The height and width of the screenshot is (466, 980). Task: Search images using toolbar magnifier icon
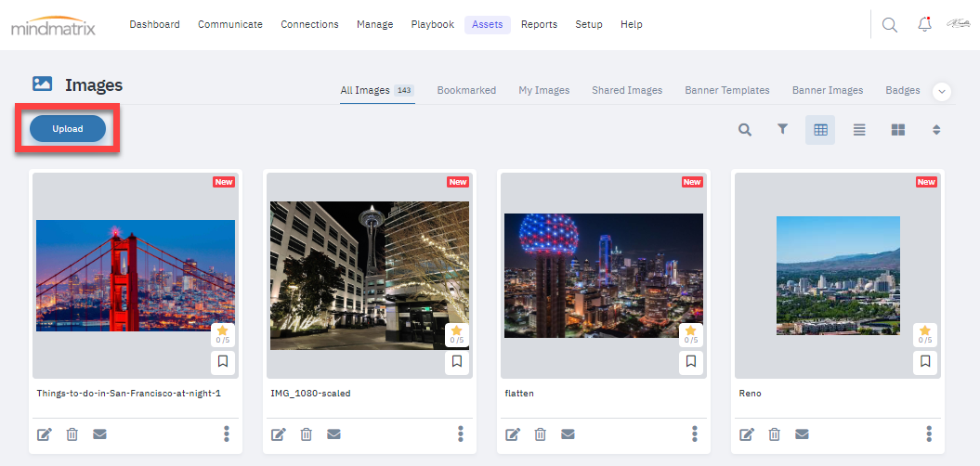click(x=744, y=129)
